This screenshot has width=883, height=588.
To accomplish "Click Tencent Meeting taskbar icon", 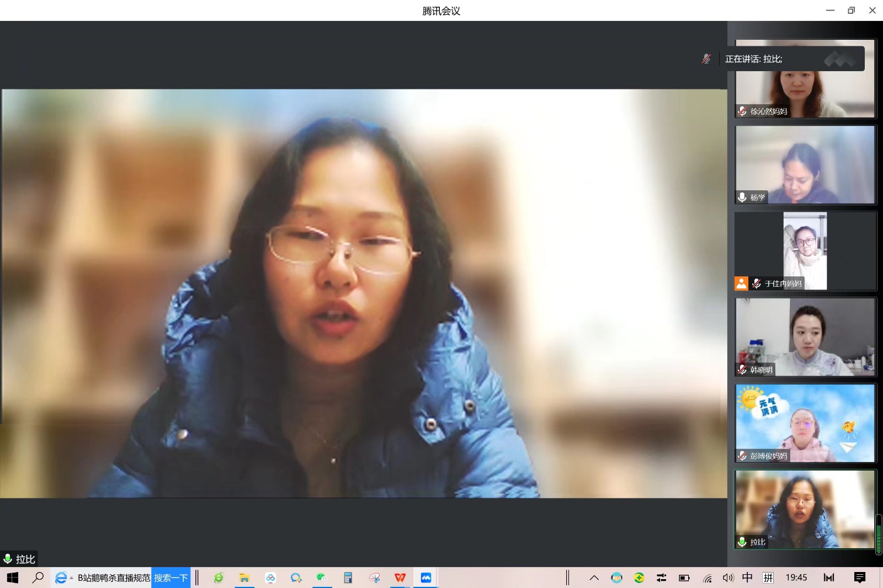I will 425,578.
